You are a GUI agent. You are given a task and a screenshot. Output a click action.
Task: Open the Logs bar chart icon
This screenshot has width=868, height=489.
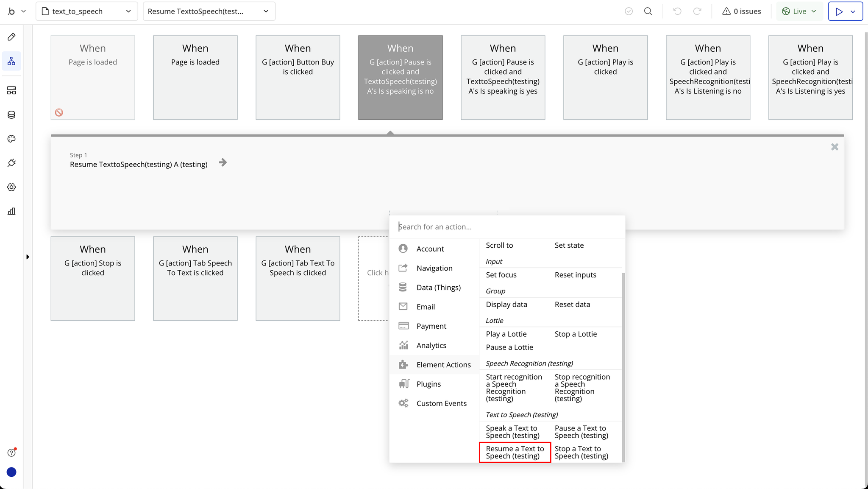pos(11,211)
